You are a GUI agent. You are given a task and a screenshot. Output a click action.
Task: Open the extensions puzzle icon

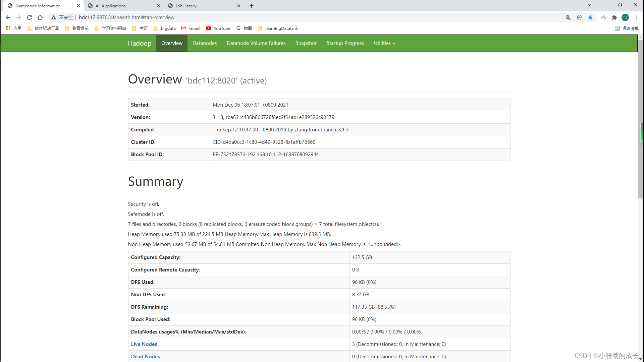tap(614, 17)
